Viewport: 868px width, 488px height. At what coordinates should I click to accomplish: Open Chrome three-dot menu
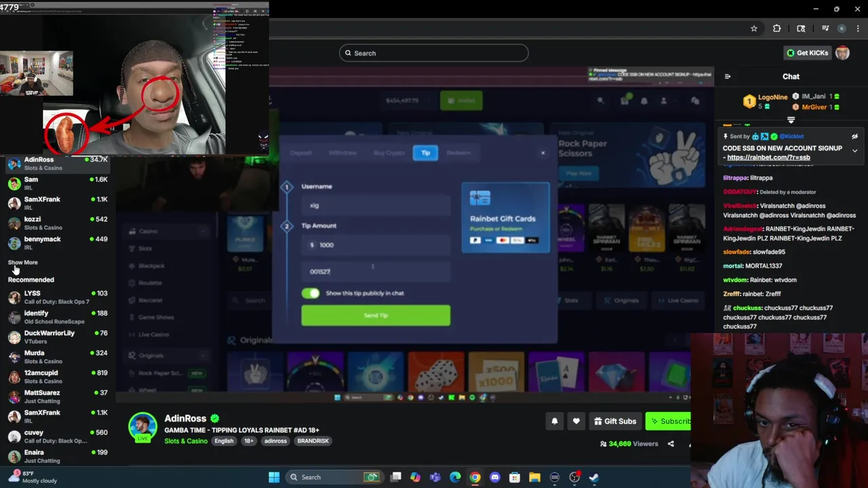[858, 28]
